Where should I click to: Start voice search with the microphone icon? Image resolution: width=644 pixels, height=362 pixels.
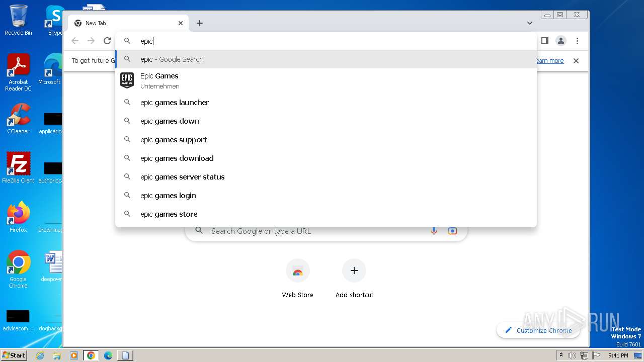point(434,231)
